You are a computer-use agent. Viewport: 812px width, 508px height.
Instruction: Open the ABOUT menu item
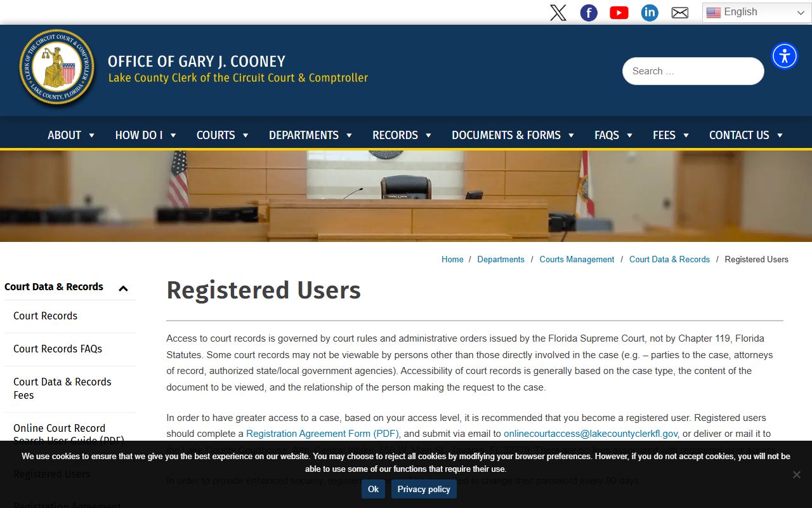click(64, 135)
